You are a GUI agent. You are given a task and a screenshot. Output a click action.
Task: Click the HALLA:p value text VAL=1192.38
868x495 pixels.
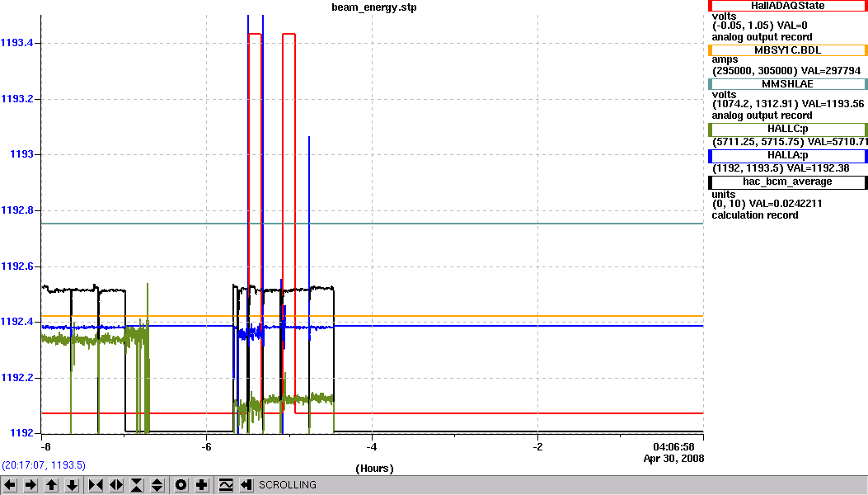pos(819,168)
